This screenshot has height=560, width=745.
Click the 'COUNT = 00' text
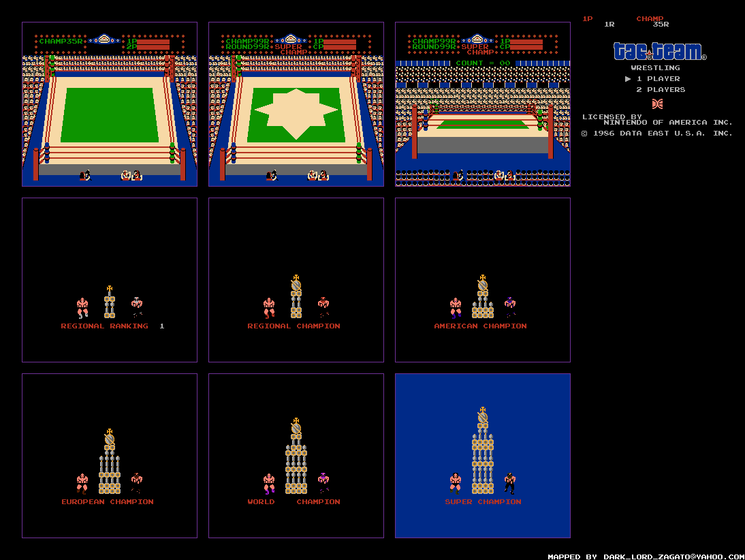click(x=483, y=63)
